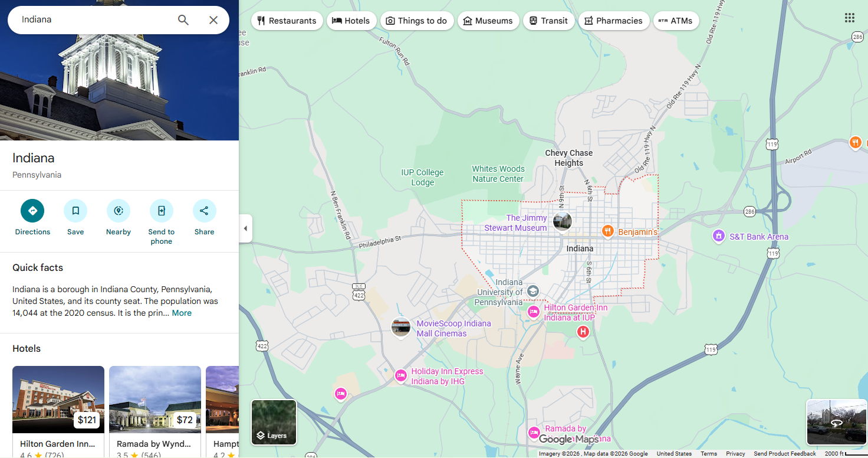Viewport: 868px width, 458px height.
Task: Click the red hospital H marker
Action: click(x=583, y=332)
